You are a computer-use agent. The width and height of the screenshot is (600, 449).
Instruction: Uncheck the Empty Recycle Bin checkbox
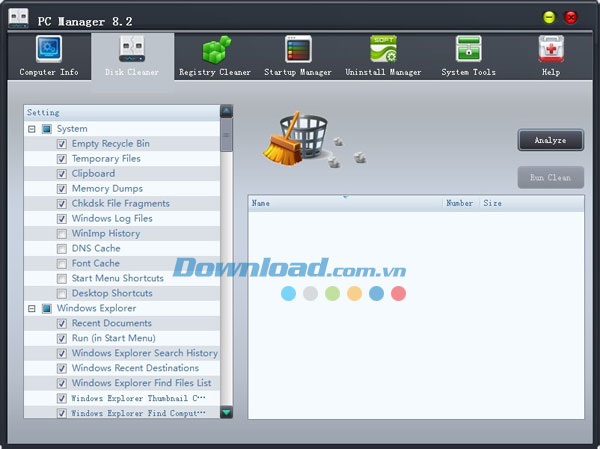click(x=62, y=144)
